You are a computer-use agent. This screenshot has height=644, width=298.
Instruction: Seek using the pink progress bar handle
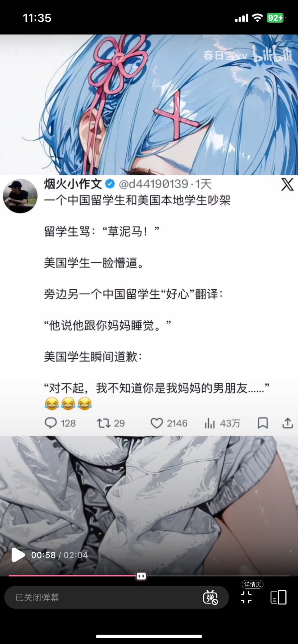141,576
